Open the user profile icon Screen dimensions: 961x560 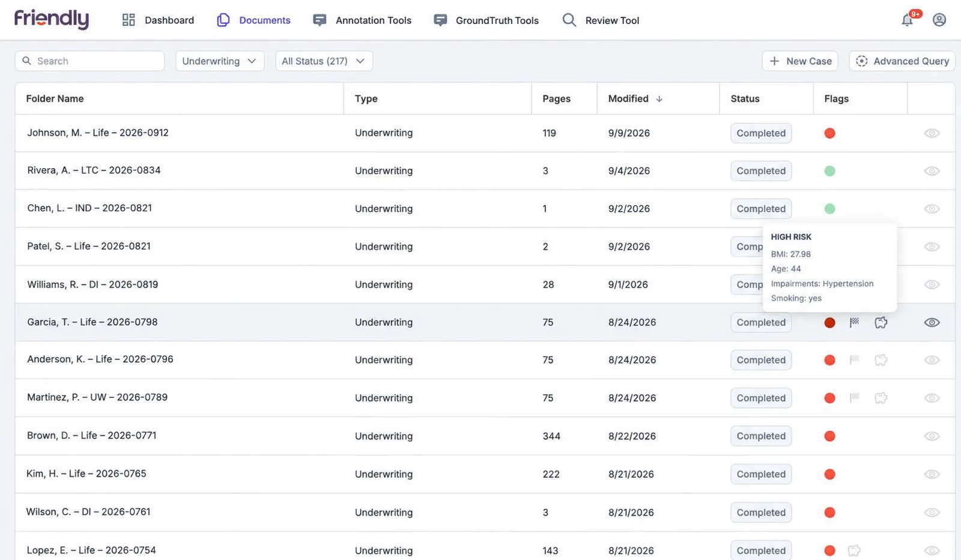pos(939,20)
